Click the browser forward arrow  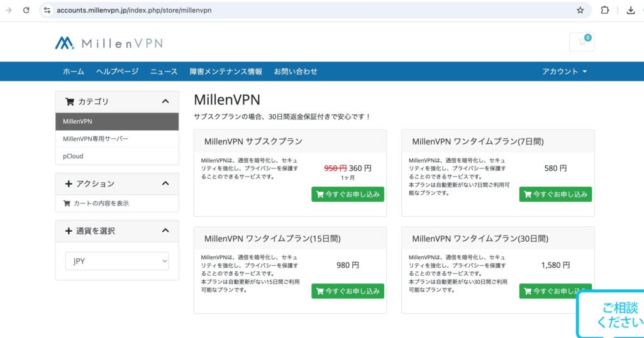pyautogui.click(x=9, y=10)
